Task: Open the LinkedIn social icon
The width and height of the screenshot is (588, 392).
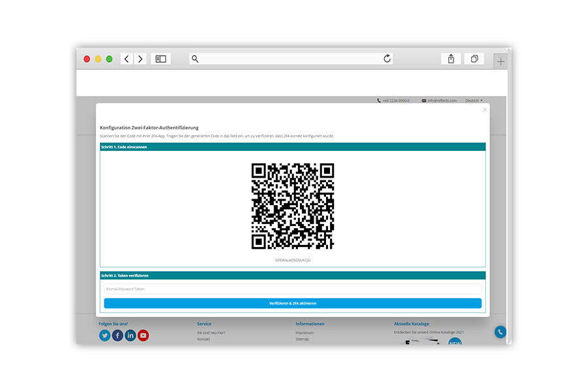Action: [x=130, y=335]
